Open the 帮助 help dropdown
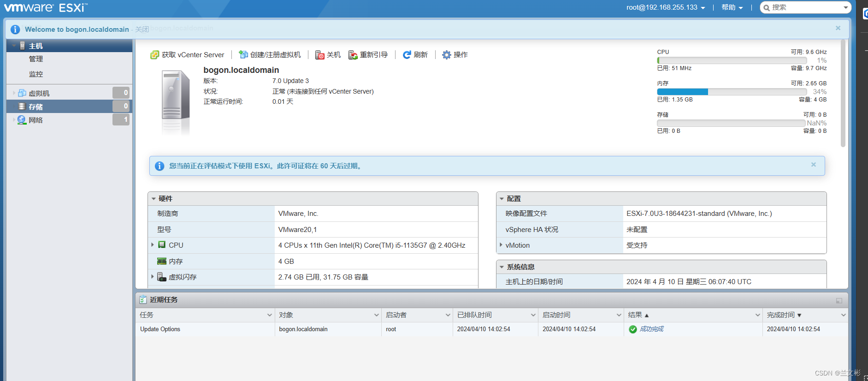868x381 pixels. 732,7
